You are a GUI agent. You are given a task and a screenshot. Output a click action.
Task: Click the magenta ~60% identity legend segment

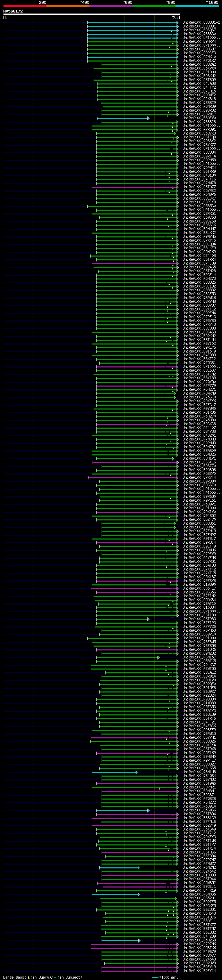[111, 6]
